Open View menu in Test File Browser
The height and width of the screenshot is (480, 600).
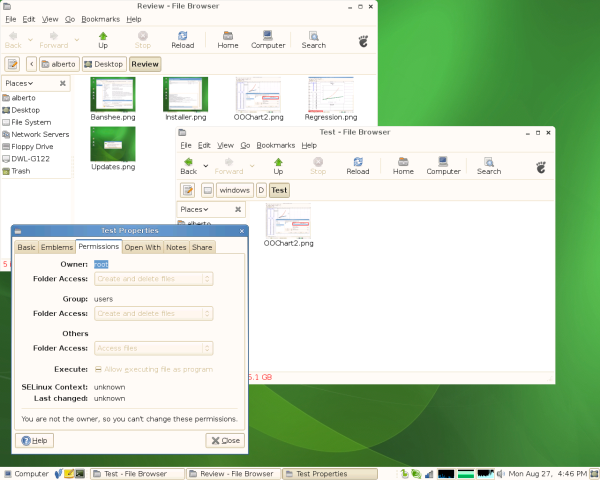click(225, 145)
